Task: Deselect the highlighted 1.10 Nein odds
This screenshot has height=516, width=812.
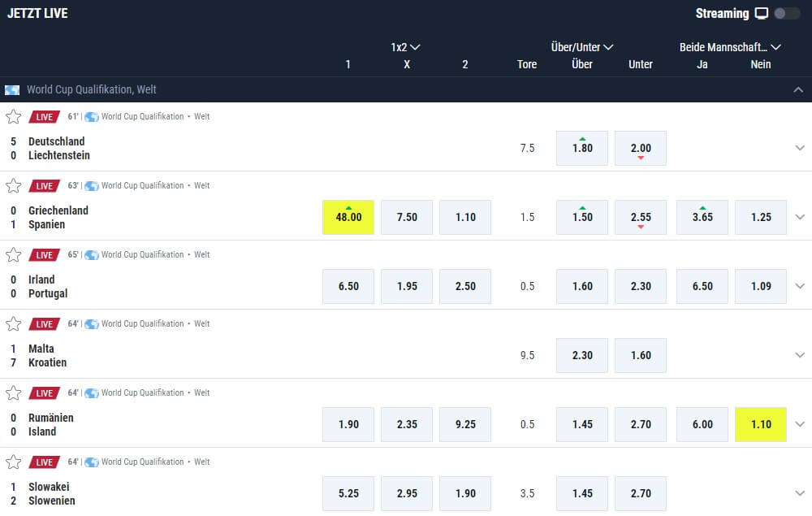Action: (761, 424)
